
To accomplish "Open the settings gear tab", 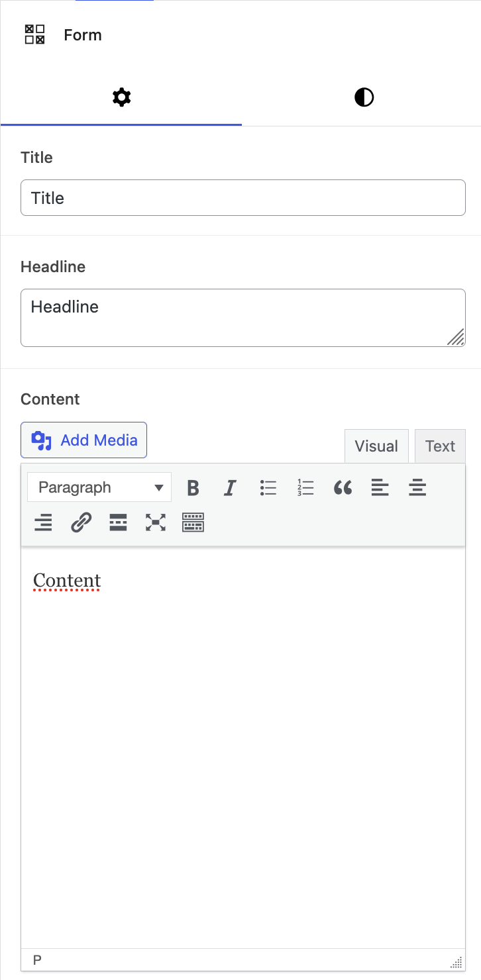I will (121, 98).
